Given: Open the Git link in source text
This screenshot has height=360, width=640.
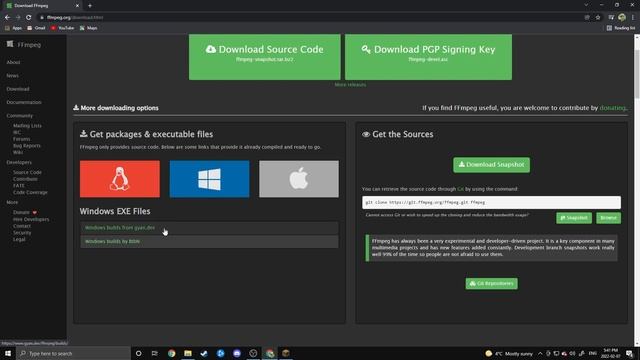Looking at the screenshot, I should pos(460,189).
